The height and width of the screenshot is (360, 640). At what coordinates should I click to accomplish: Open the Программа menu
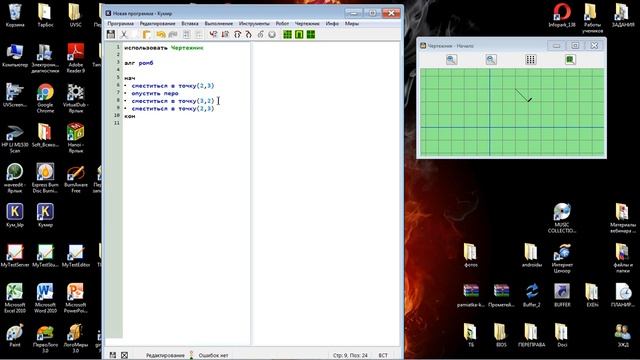[120, 24]
